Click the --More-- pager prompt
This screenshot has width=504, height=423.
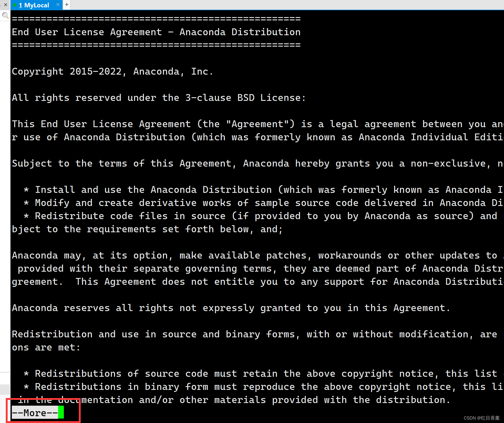[35, 413]
